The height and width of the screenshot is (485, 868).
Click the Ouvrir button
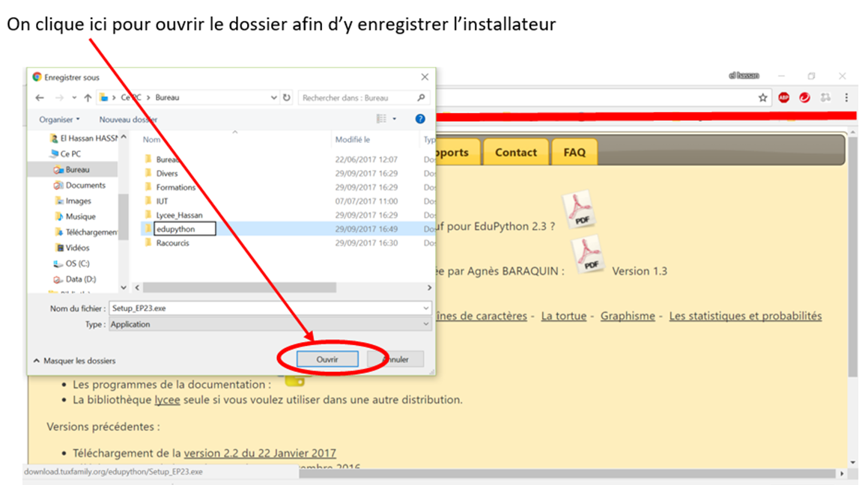coord(327,359)
